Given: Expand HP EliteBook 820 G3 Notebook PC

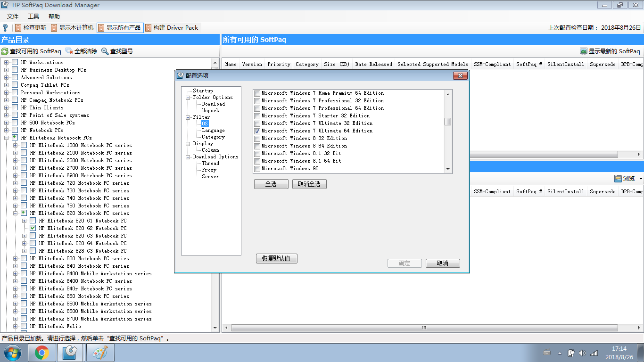Looking at the screenshot, I should coord(25,236).
